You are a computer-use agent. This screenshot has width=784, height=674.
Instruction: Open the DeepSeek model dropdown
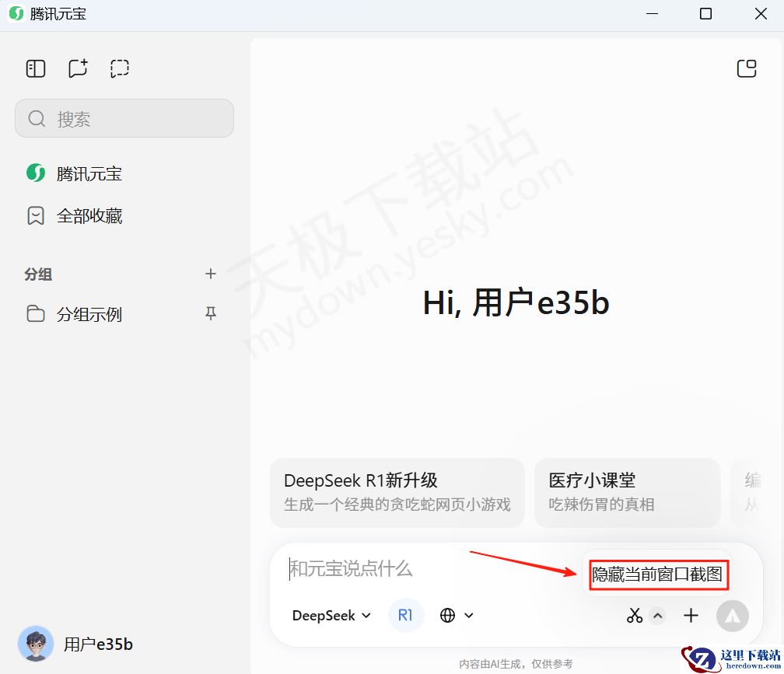[x=331, y=615]
